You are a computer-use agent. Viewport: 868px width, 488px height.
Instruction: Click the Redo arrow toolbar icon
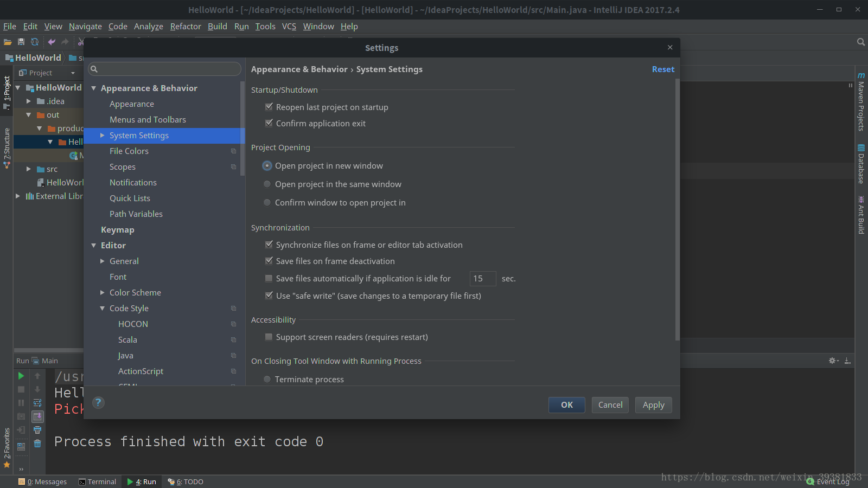[65, 42]
